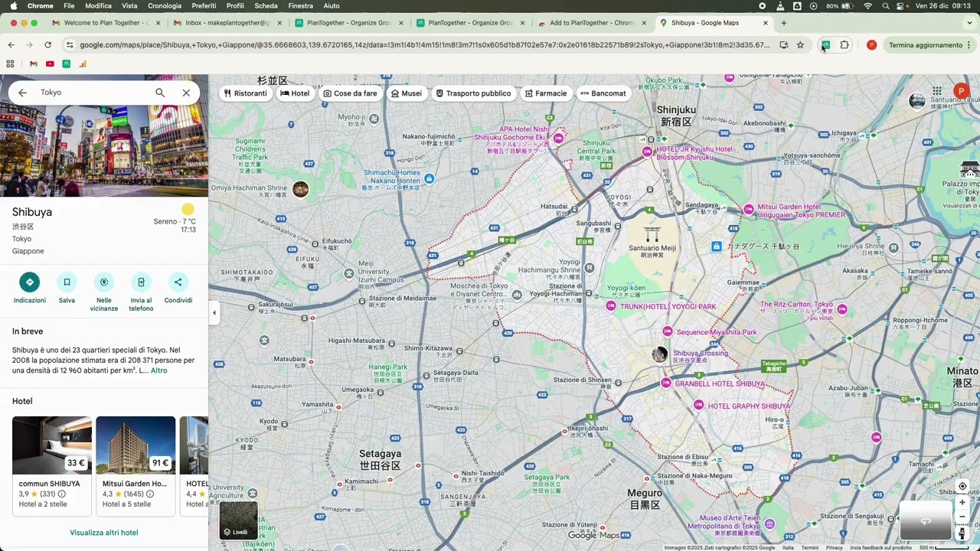The width and height of the screenshot is (980, 551).
Task: Share the place with the Condividi icon
Action: tap(178, 282)
